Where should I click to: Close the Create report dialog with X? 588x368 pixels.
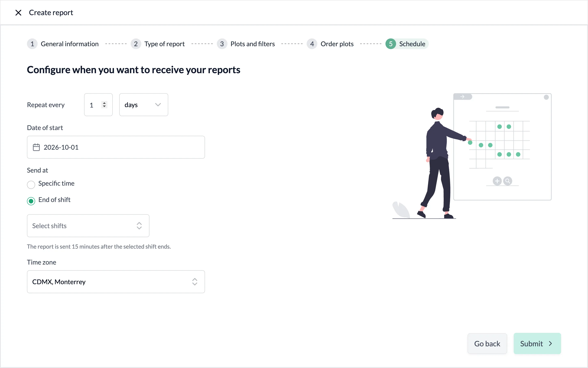(x=18, y=13)
